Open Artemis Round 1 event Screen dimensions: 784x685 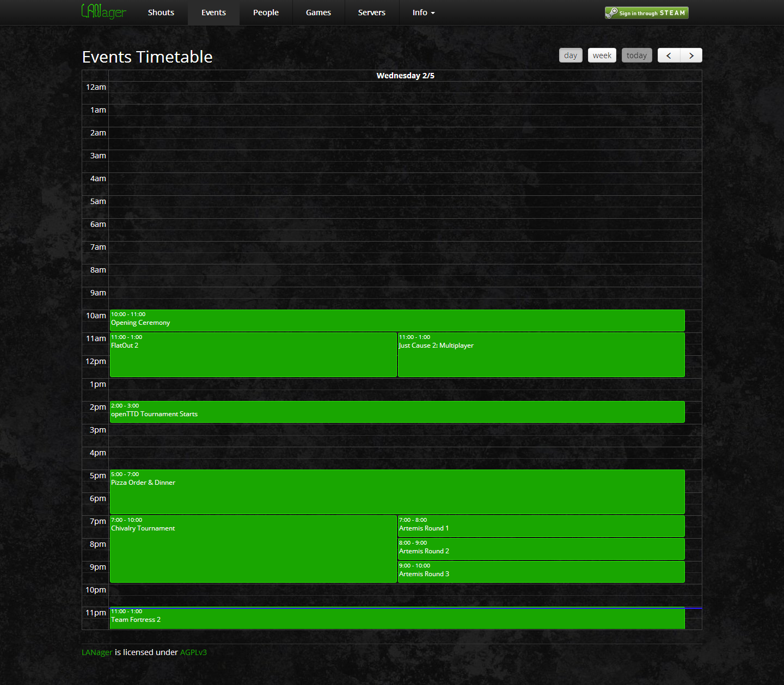[x=541, y=526]
